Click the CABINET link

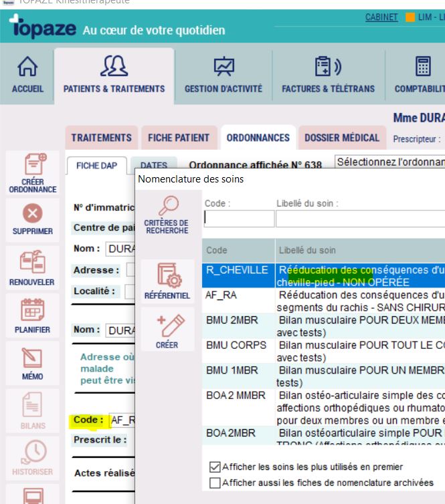[381, 17]
